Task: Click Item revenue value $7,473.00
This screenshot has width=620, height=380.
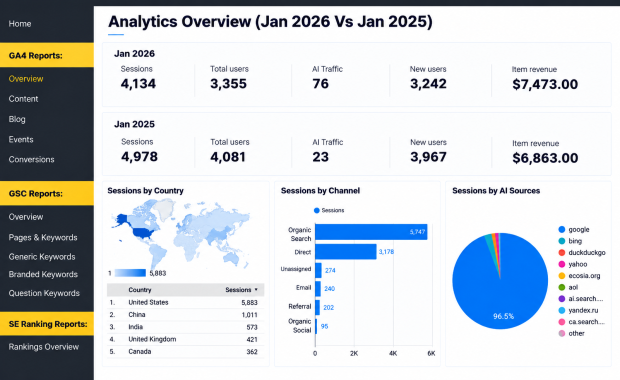Action: click(x=545, y=84)
